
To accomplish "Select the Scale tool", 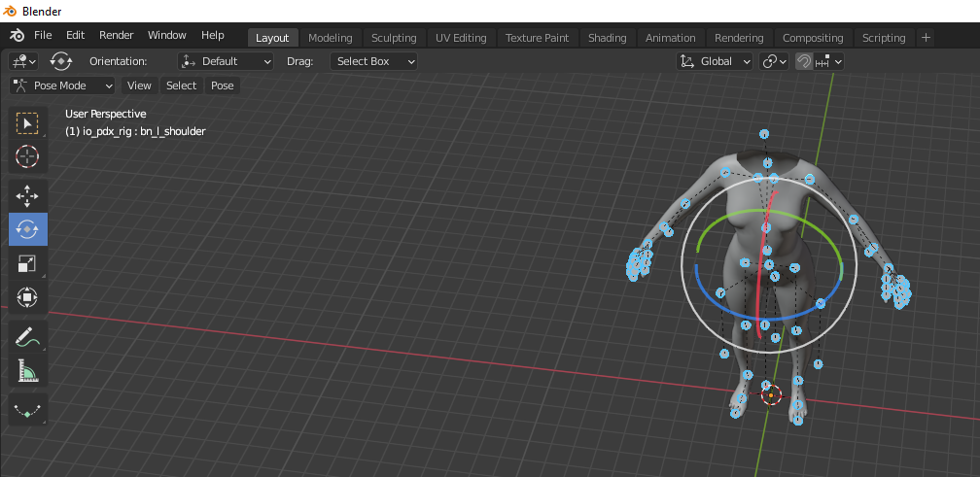I will pos(27,263).
